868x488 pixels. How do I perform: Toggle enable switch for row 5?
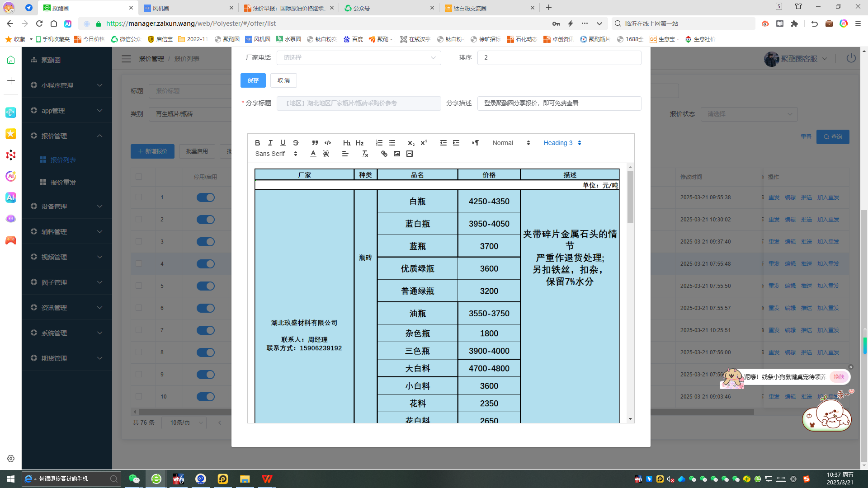click(x=206, y=286)
